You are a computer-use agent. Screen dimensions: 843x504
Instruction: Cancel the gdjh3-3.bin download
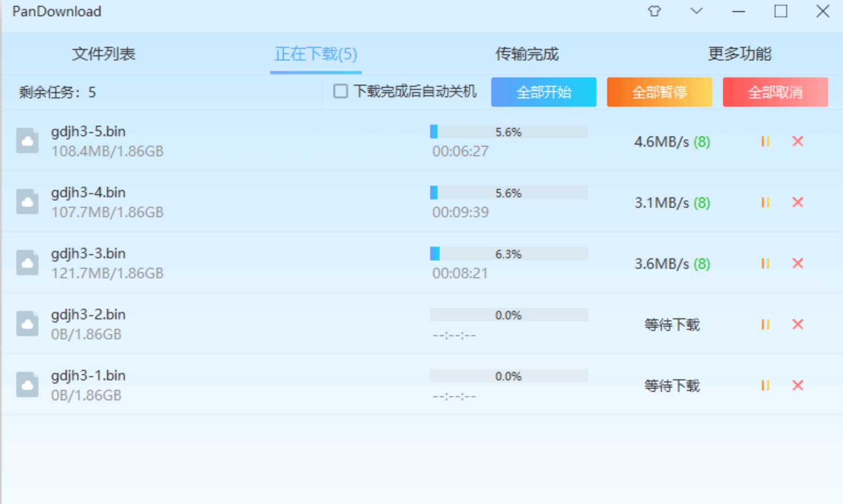click(798, 263)
